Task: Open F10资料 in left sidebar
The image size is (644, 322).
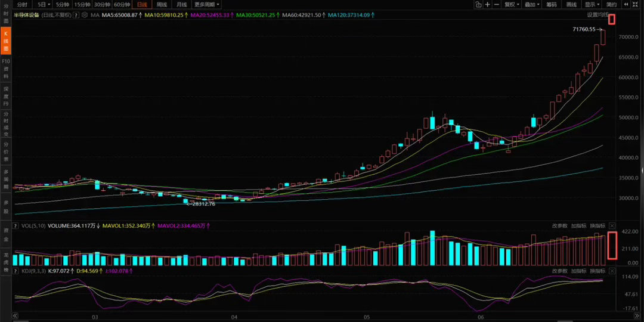Action: pos(6,69)
